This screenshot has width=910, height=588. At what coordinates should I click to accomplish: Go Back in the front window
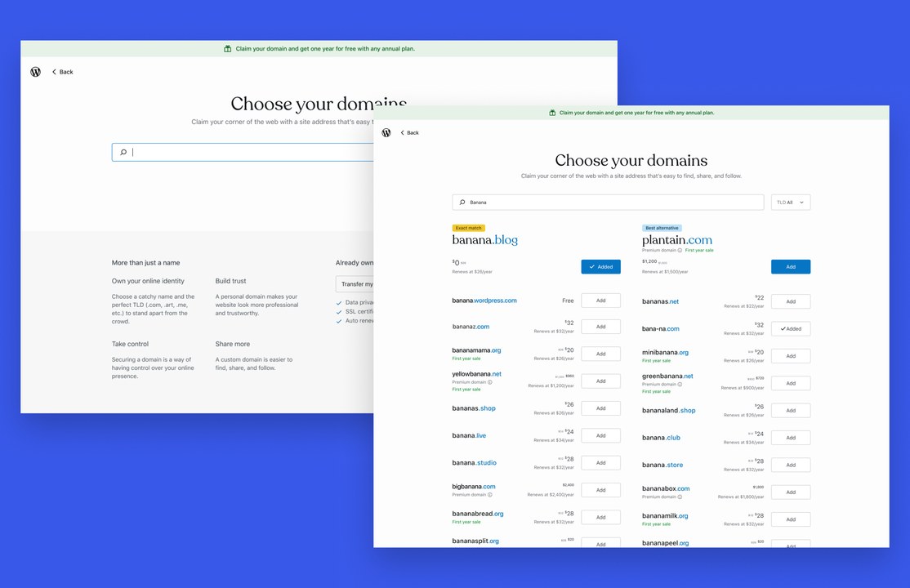pyautogui.click(x=410, y=133)
